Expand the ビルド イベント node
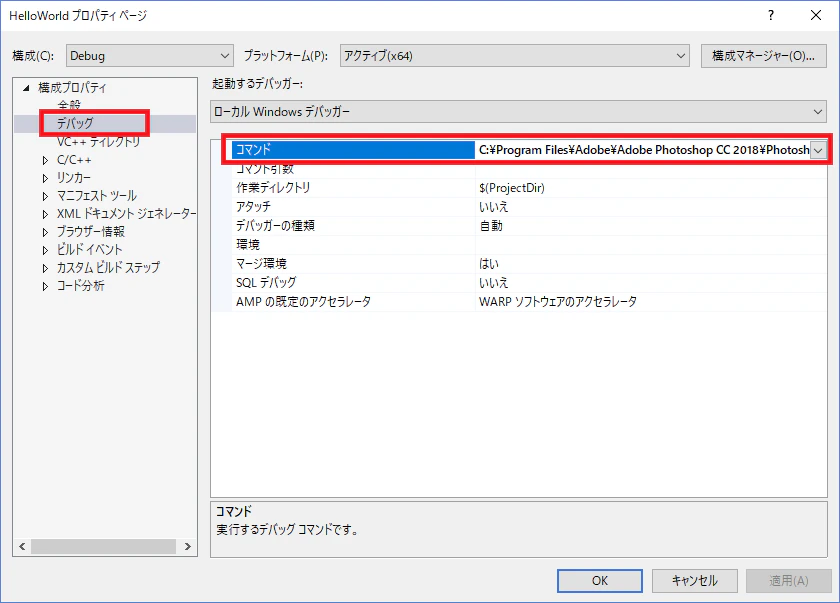 tap(45, 250)
